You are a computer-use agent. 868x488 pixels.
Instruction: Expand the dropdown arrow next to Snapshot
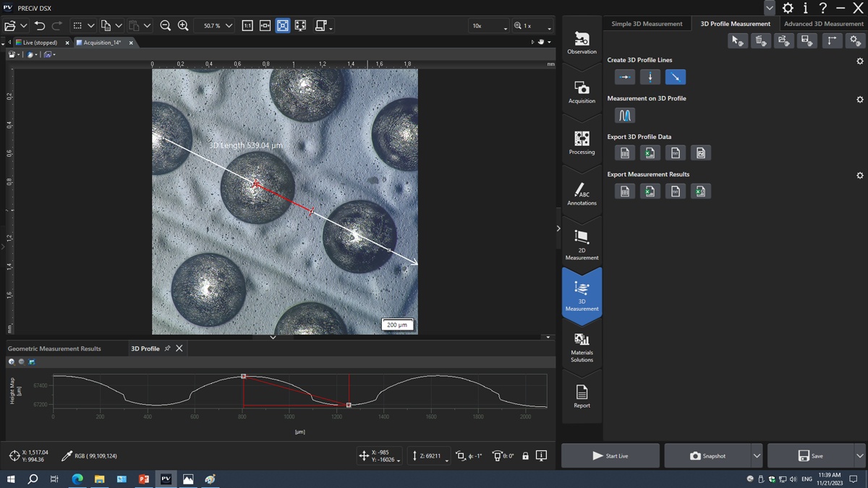click(757, 455)
